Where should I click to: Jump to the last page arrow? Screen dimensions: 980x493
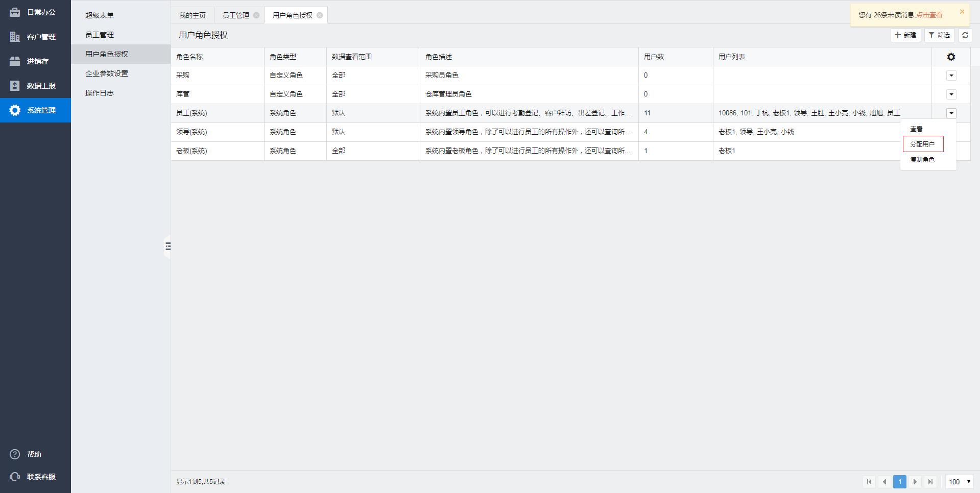pos(930,482)
